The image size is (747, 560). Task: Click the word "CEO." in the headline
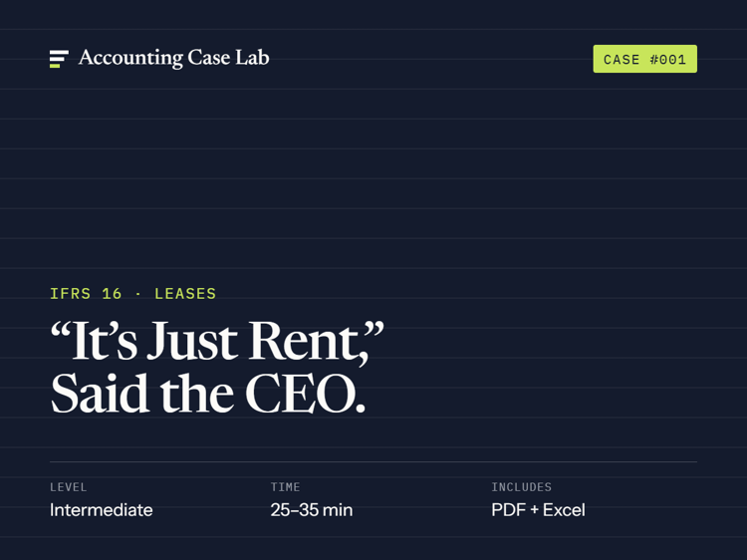306,394
